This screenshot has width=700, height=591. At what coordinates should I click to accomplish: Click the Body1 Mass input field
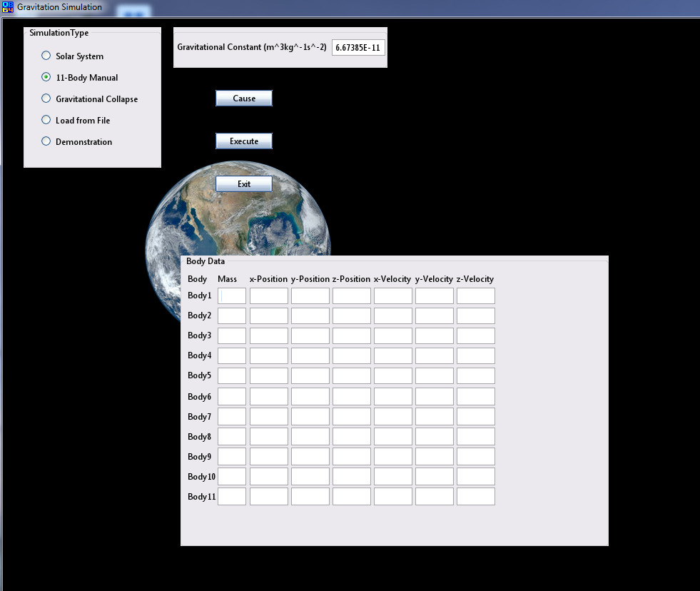pyautogui.click(x=232, y=296)
